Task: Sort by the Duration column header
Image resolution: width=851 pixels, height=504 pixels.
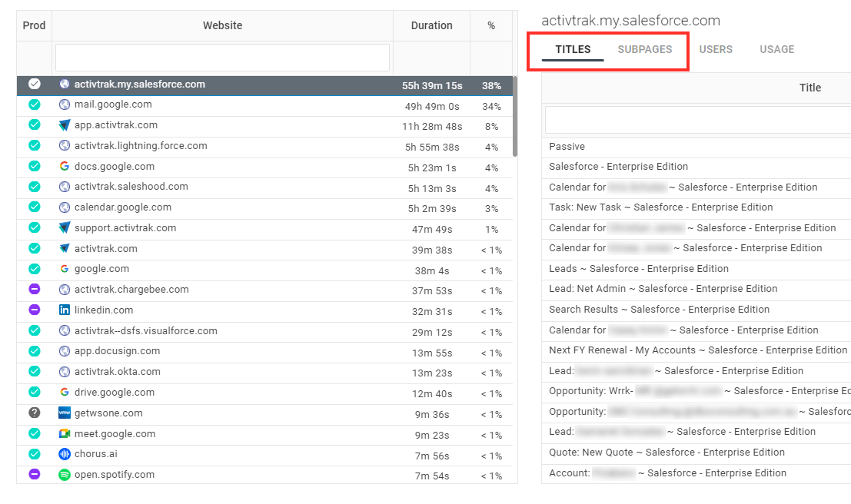Action: click(x=431, y=25)
